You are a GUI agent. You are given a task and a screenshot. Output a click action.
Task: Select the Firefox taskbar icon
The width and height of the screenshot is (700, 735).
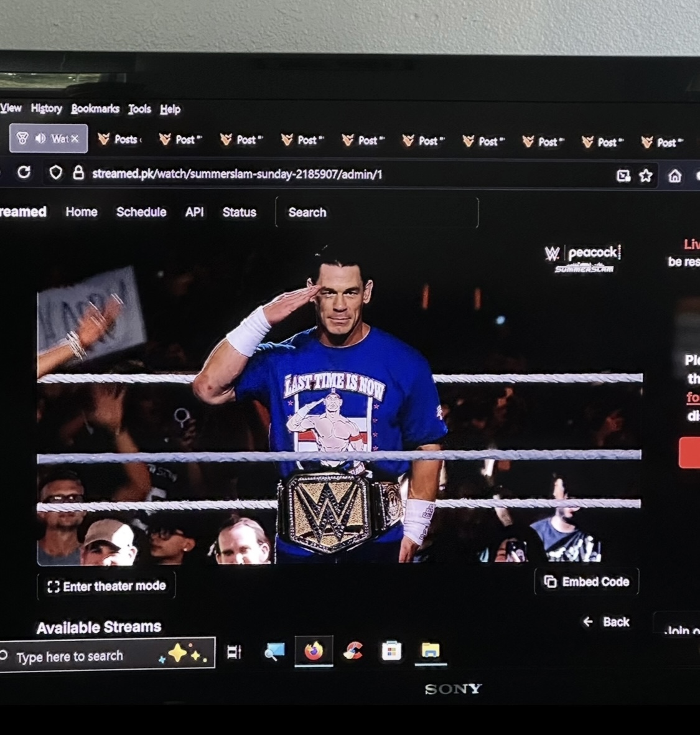coord(314,651)
